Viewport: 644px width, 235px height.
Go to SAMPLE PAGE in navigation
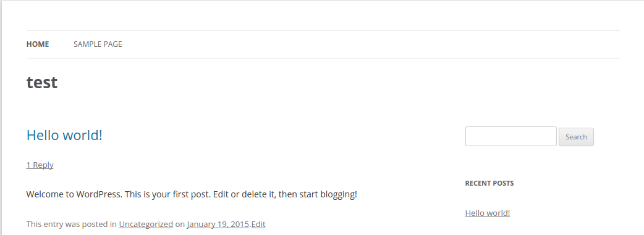pyautogui.click(x=98, y=44)
